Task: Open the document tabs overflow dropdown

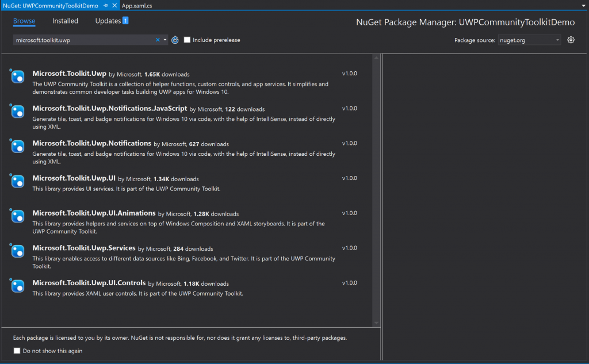Action: pos(583,6)
